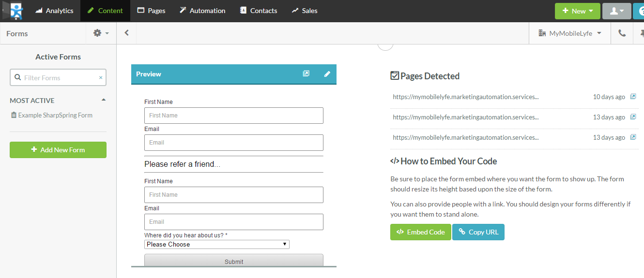Select Example SharpSpring Form
Screen dimensions: 644x278
tap(51, 115)
